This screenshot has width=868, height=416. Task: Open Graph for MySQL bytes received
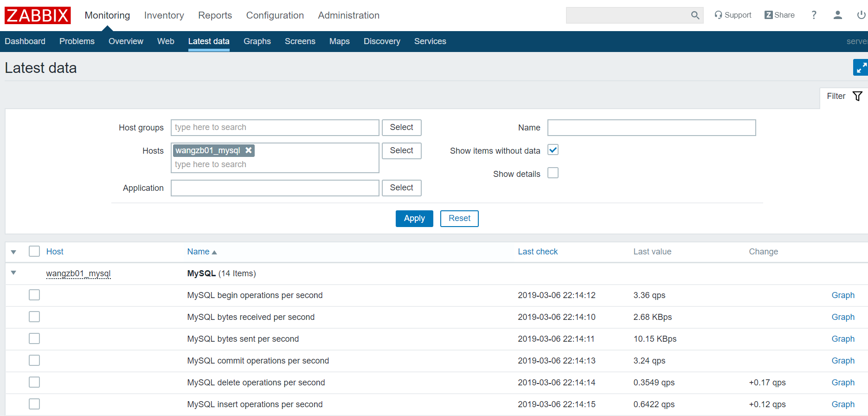(x=843, y=317)
